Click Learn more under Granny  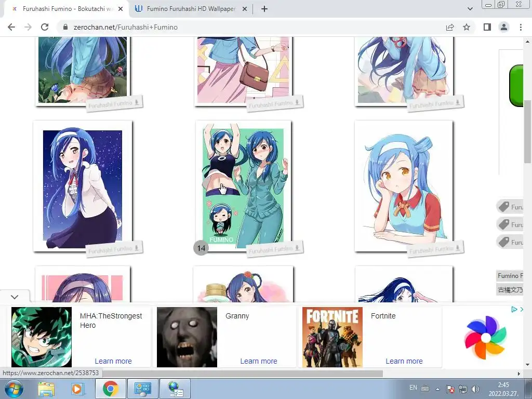(259, 361)
